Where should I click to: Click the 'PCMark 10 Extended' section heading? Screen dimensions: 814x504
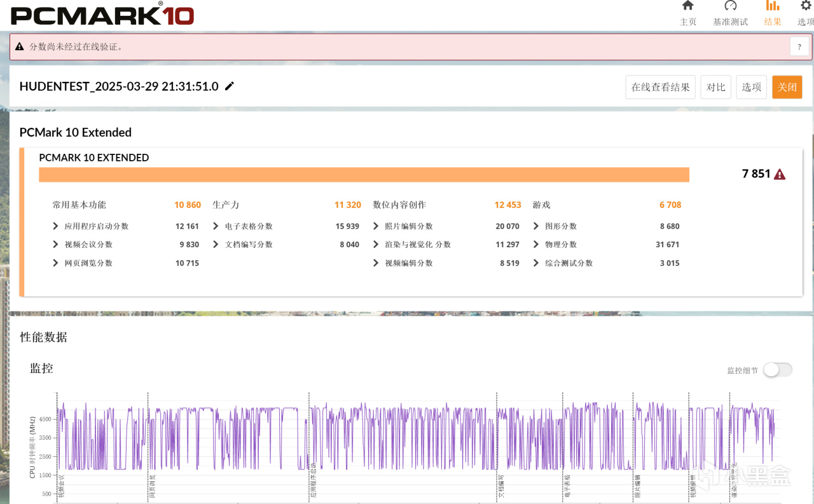76,132
